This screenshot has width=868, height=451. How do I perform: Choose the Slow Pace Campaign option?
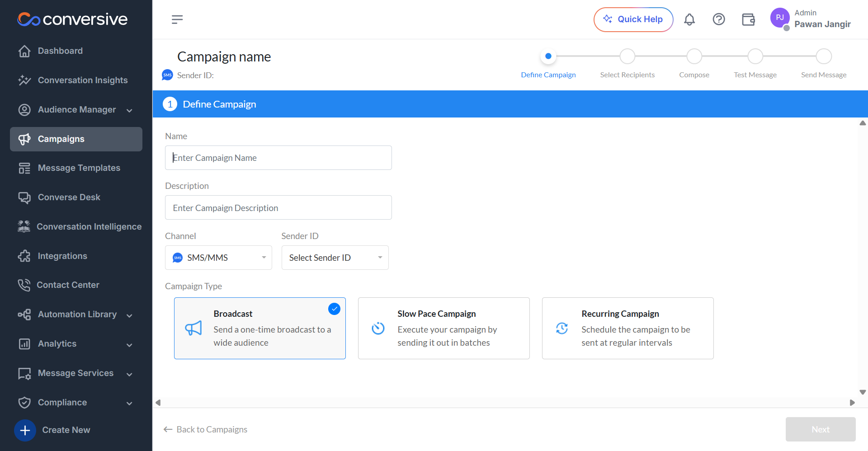tap(444, 329)
